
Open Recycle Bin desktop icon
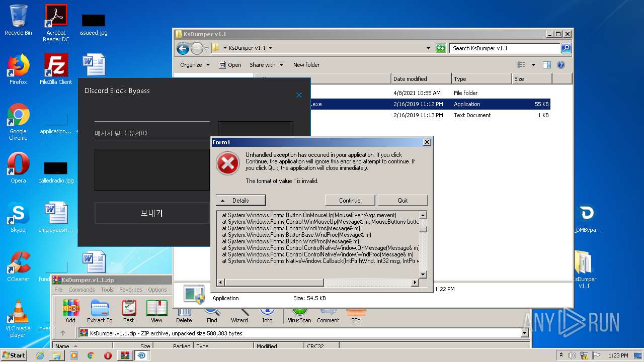[18, 20]
